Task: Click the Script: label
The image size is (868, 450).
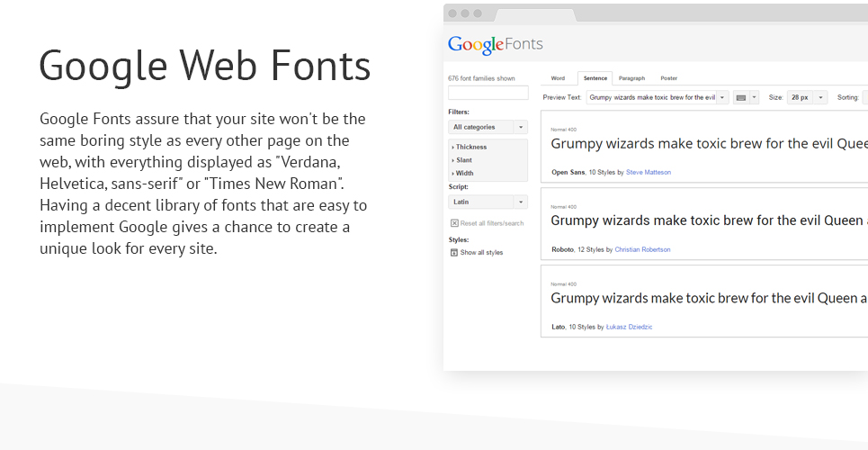Action: coord(458,187)
